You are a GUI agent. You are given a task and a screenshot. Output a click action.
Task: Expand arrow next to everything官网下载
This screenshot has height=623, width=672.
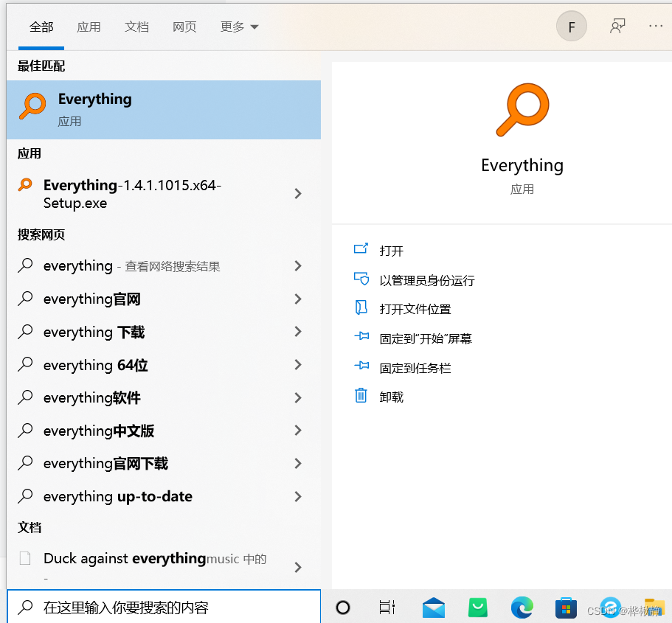298,463
